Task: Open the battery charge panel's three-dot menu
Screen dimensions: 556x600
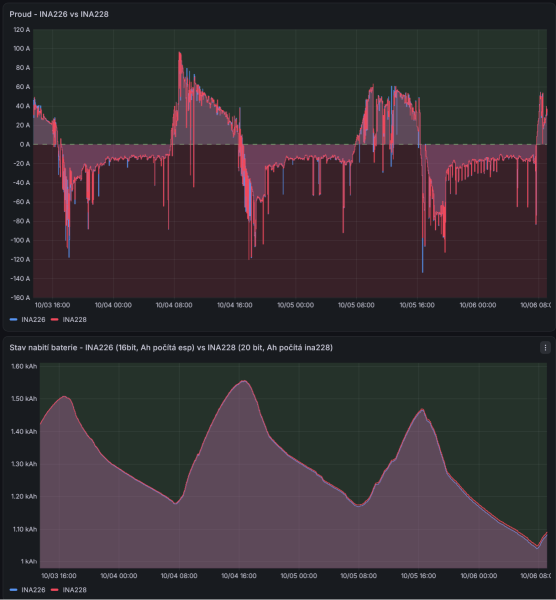Action: pyautogui.click(x=545, y=347)
